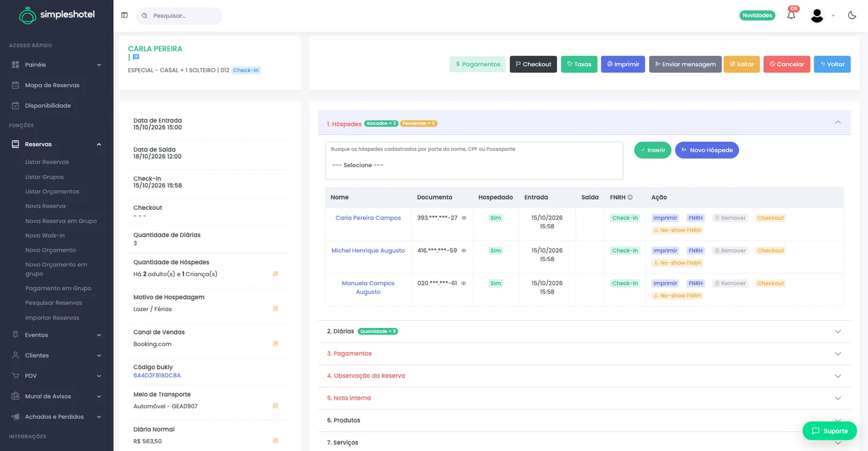The image size is (868, 451).
Task: Click the Checkout button in toolbar
Action: pos(533,65)
